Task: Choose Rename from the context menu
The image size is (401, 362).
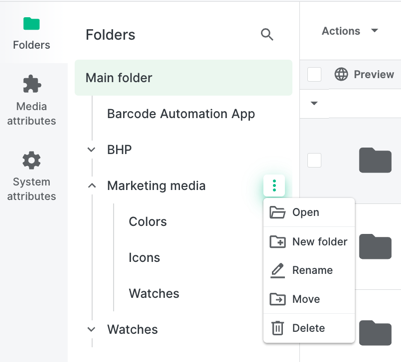Action: click(309, 270)
